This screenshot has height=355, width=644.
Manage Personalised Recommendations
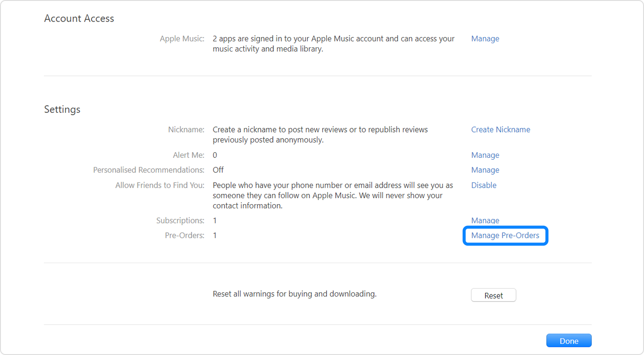485,170
